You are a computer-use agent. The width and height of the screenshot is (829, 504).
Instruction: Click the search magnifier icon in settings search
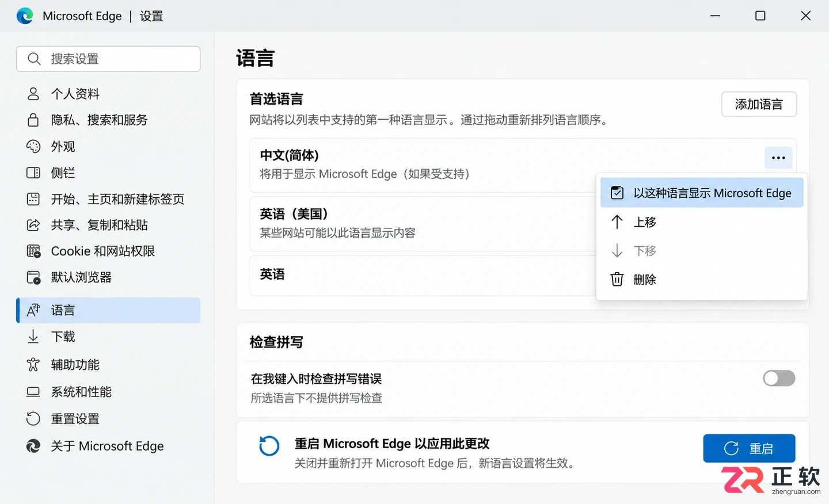[x=34, y=59]
